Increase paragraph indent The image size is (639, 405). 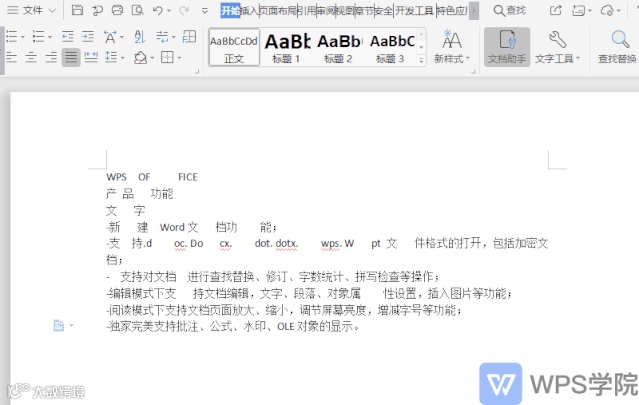[88, 37]
